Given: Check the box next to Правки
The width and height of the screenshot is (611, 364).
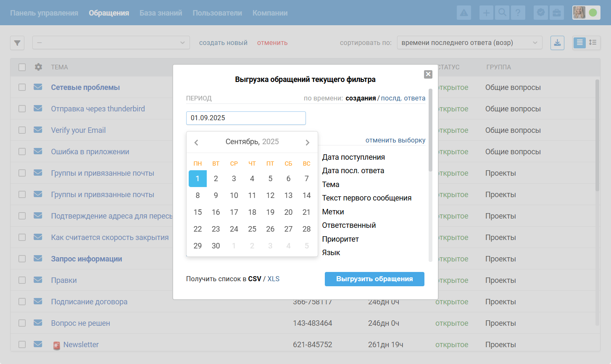Looking at the screenshot, I should 22,280.
